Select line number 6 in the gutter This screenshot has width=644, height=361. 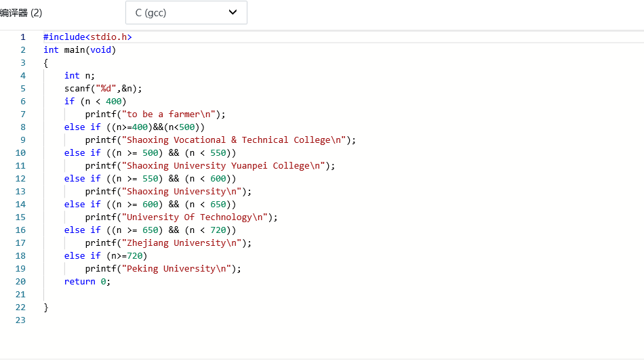(x=23, y=102)
